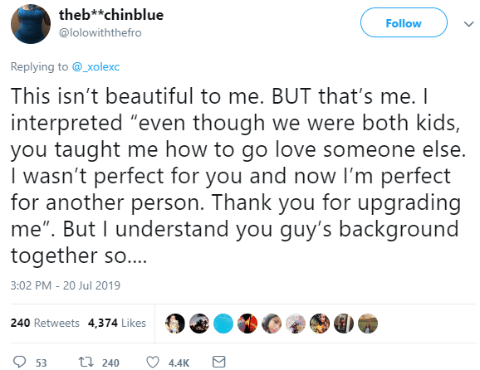
Task: Click the envelope direct message icon
Action: [219, 362]
